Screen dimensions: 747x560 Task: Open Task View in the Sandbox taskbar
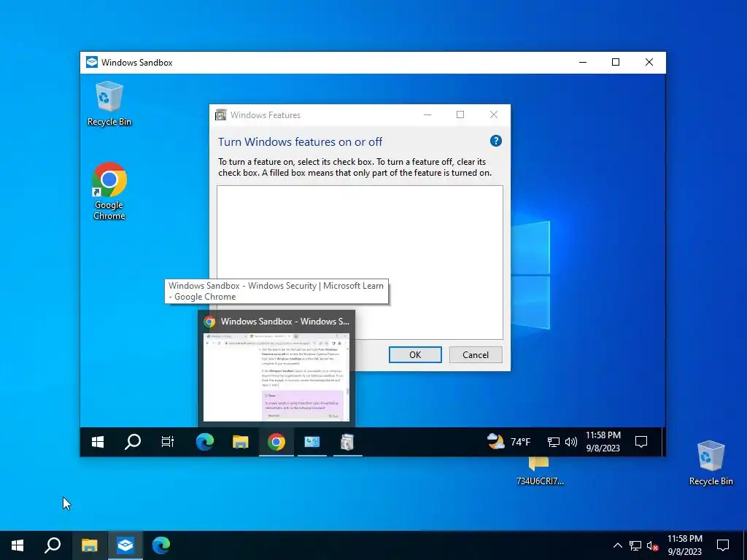point(168,442)
